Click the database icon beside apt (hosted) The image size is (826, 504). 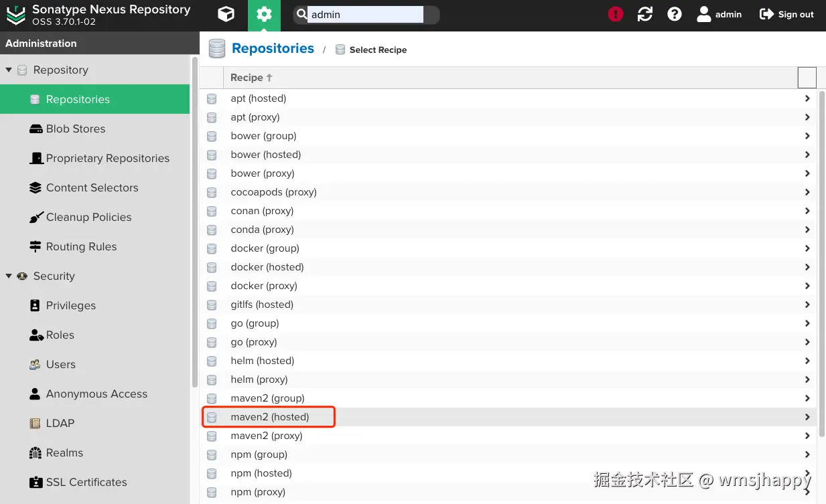[x=212, y=98]
